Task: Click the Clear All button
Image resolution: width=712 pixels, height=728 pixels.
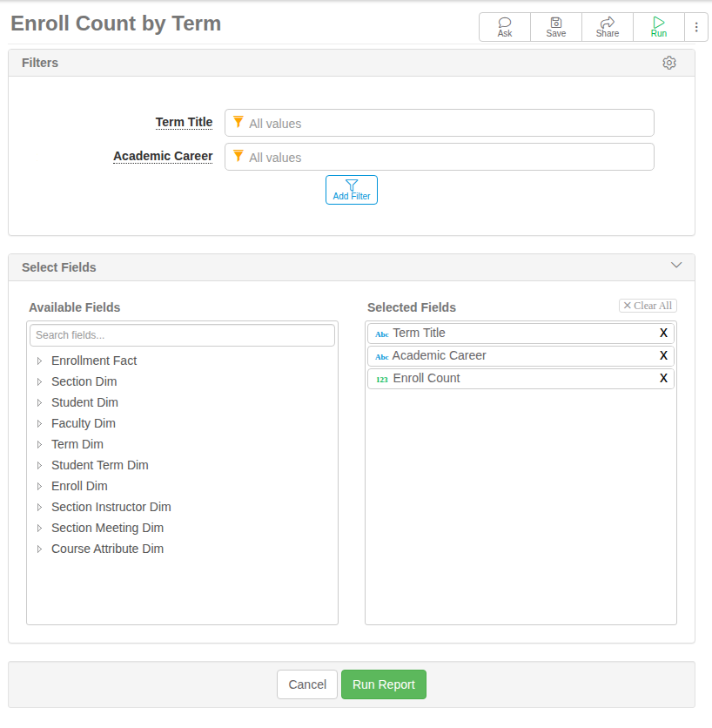Action: click(648, 306)
